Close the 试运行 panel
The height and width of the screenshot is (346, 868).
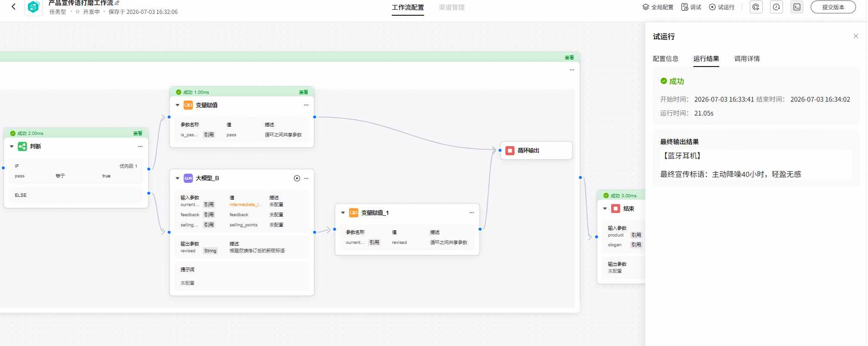[x=856, y=36]
